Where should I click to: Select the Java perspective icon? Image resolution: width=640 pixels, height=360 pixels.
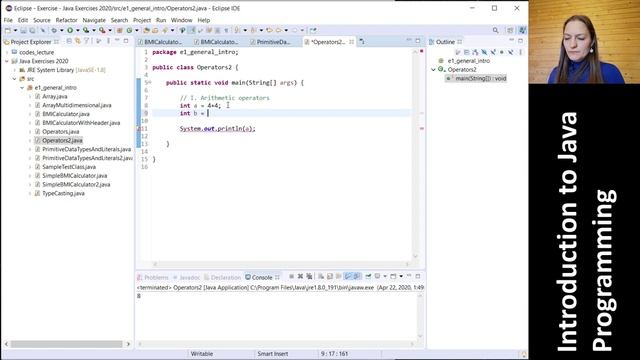(522, 30)
